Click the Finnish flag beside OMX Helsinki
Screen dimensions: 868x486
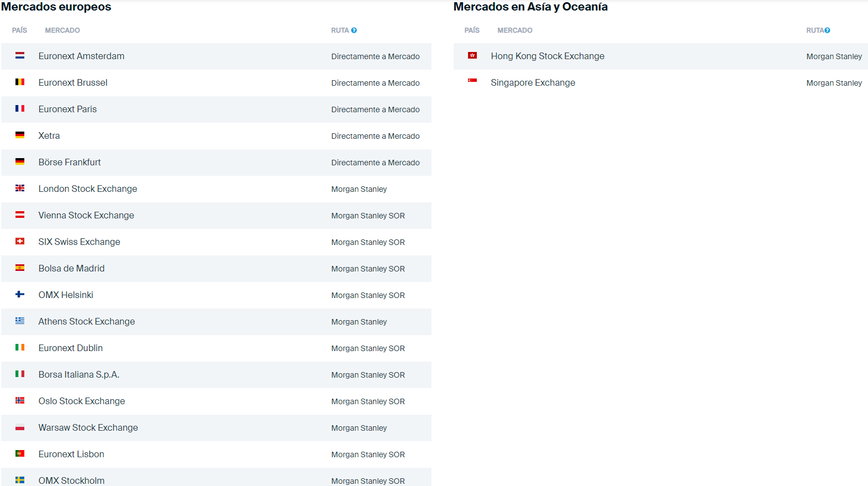point(20,294)
